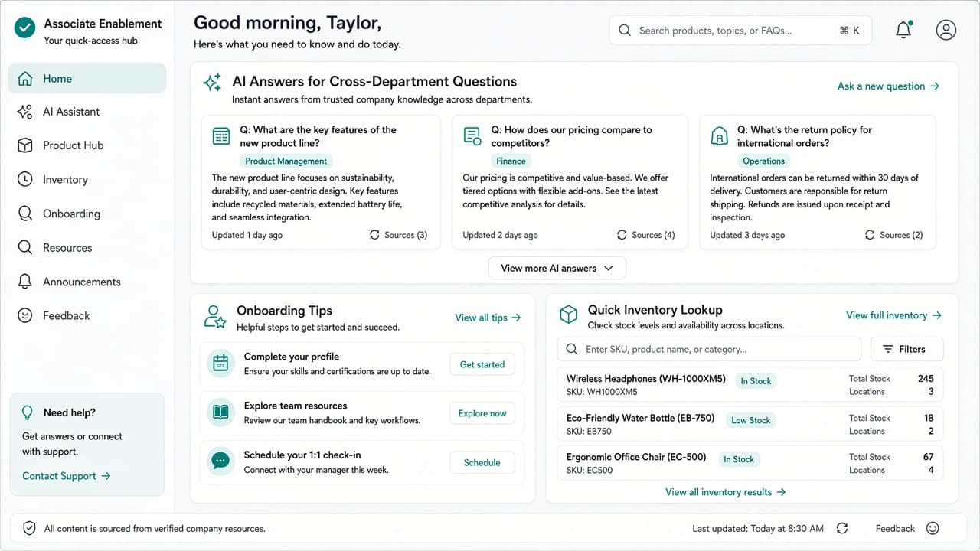The image size is (980, 551).
Task: Click In Stock badge for Ergonomic Office Chair
Action: (x=739, y=459)
